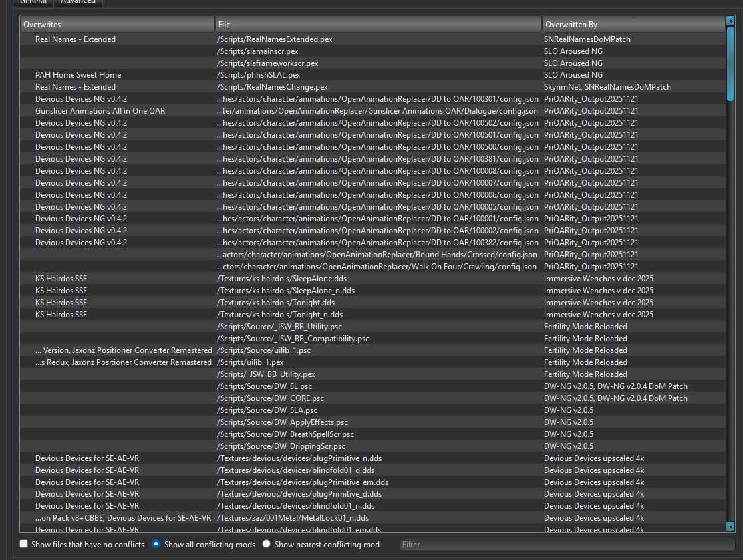The width and height of the screenshot is (743, 560).
Task: Switch to the Advanced tab
Action: (78, 2)
